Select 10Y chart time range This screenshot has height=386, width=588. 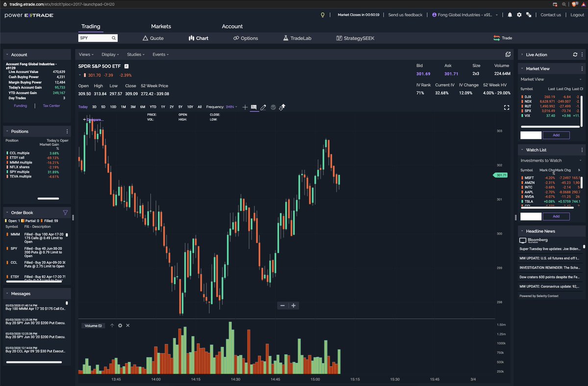coord(190,107)
